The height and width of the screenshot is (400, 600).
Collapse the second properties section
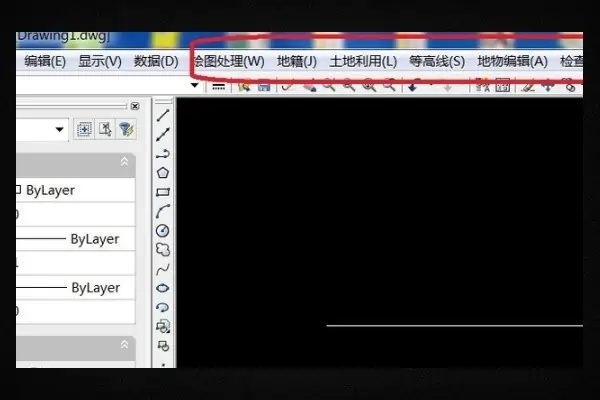point(124,345)
